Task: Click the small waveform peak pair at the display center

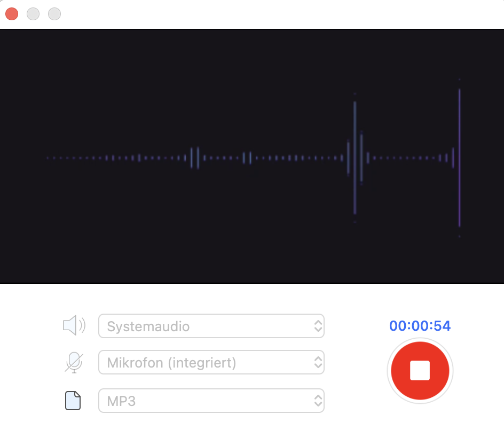Action: point(247,158)
